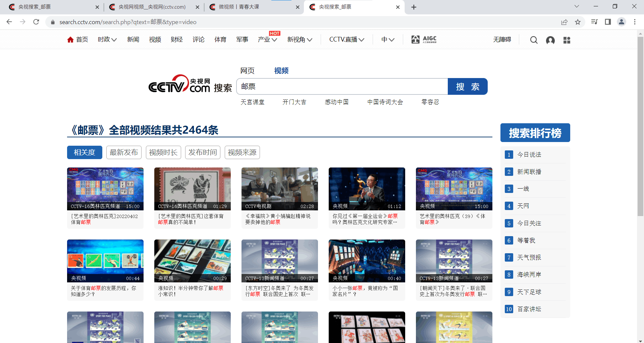
Task: Open the Chrome profile avatar icon
Action: [622, 22]
